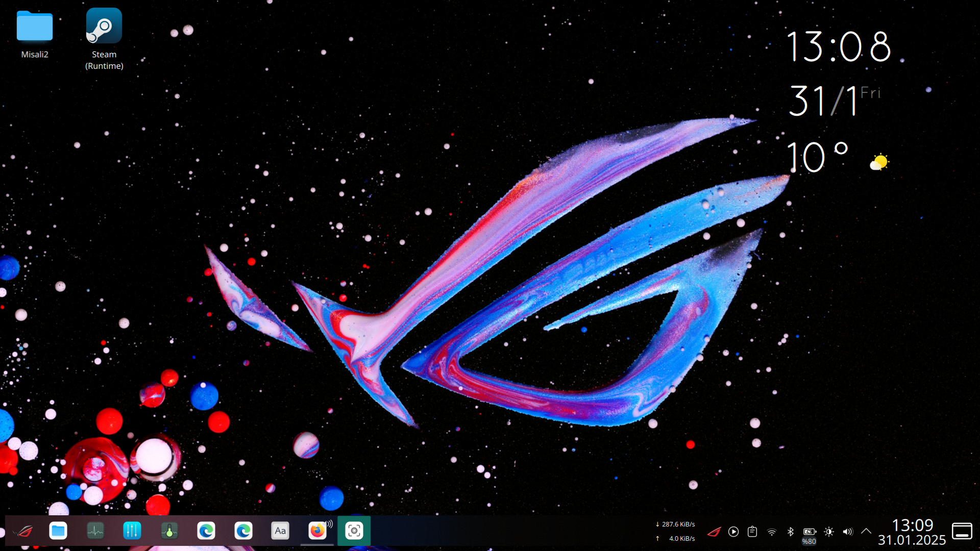Viewport: 980px width, 551px height.
Task: Open battery and power settings at %80
Action: click(x=810, y=535)
